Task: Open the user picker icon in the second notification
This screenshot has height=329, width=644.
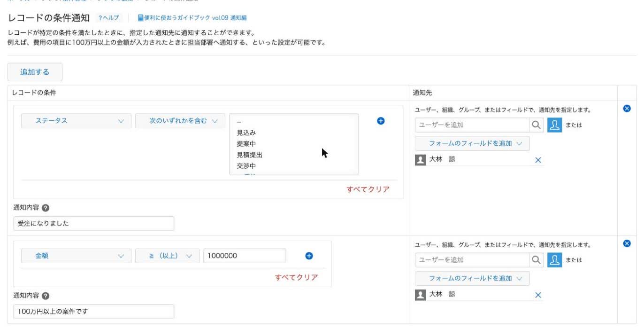Action: coord(555,260)
